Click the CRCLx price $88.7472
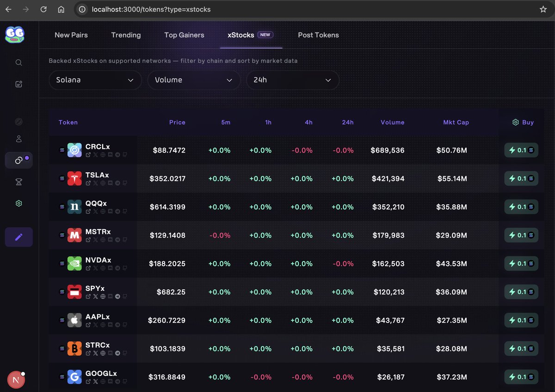The width and height of the screenshot is (555, 392). [169, 150]
